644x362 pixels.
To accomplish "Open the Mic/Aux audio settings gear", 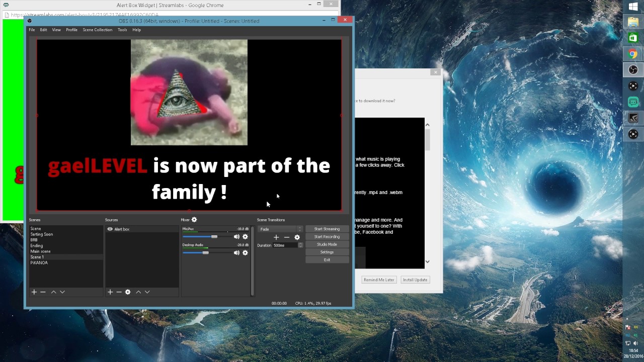I will [x=245, y=237].
